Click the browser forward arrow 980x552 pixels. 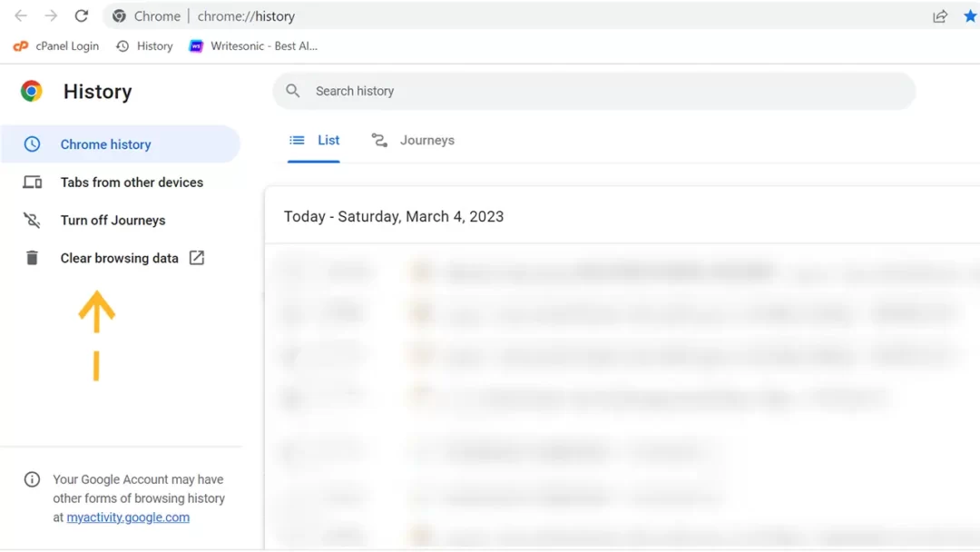pos(51,16)
